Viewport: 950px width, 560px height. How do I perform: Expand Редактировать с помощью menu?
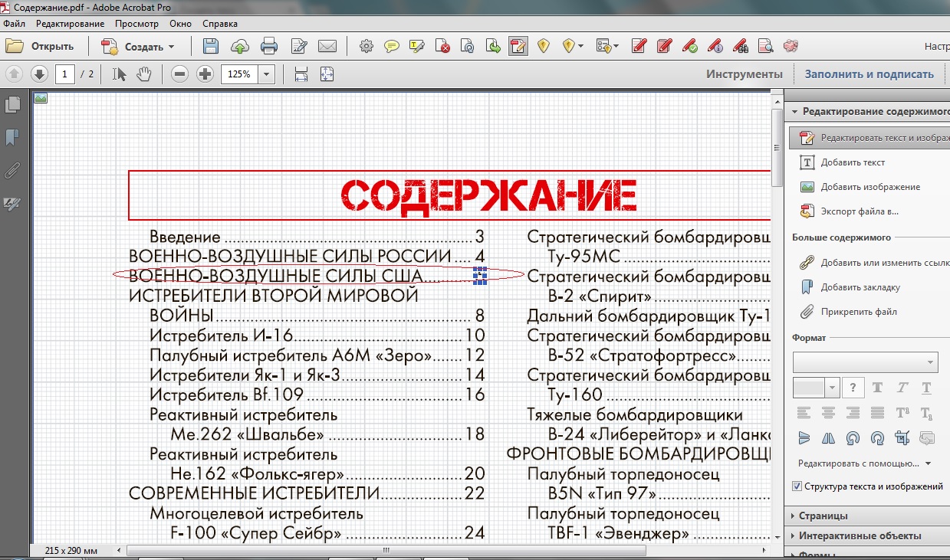pyautogui.click(x=864, y=463)
